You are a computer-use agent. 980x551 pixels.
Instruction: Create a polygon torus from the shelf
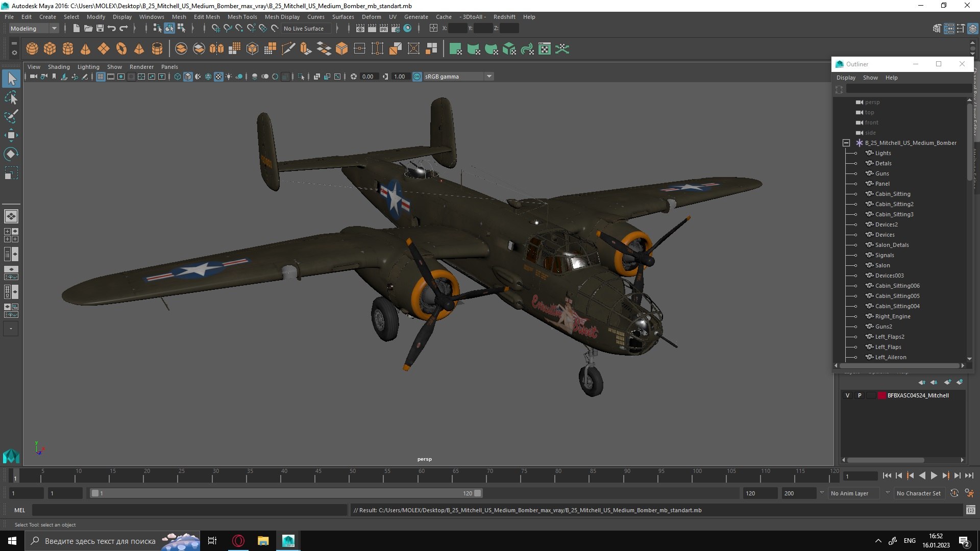pyautogui.click(x=121, y=49)
